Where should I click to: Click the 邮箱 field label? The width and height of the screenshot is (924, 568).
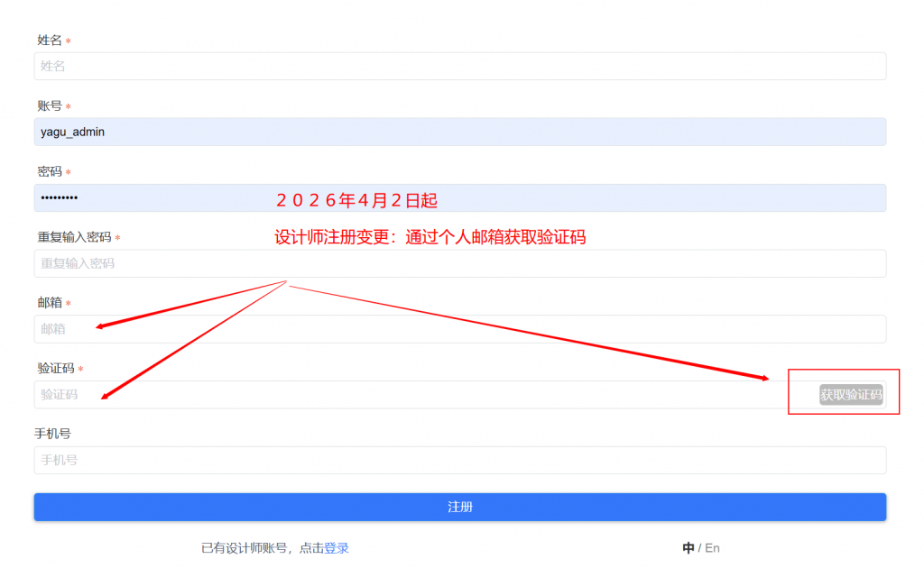(x=50, y=303)
